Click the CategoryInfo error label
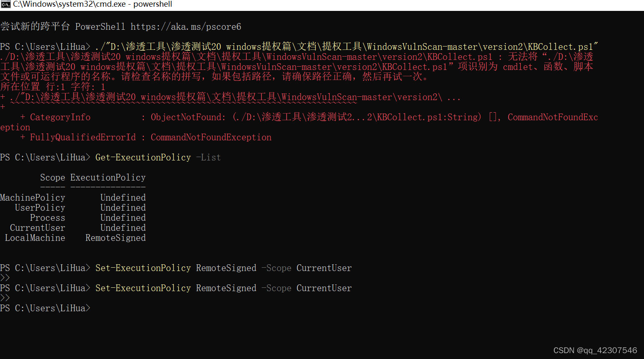The height and width of the screenshot is (359, 644). 60,117
